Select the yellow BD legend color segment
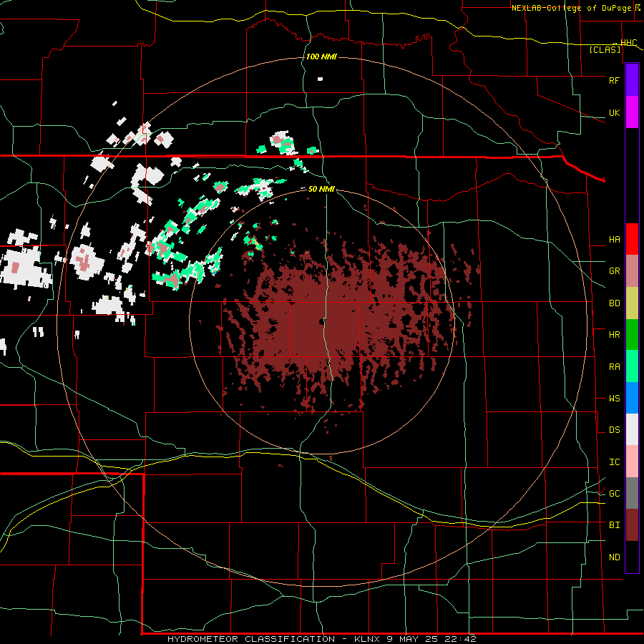This screenshot has width=644, height=644. (632, 303)
